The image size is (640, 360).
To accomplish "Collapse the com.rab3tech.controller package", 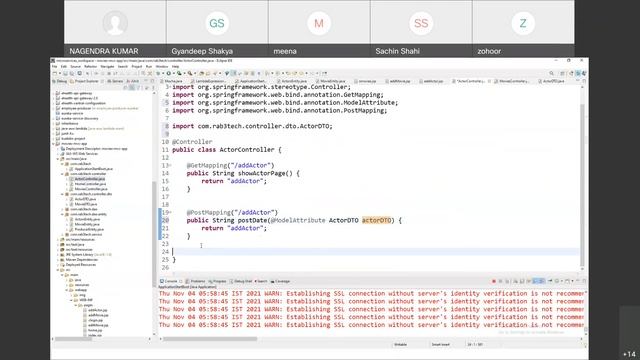I will (x=62, y=174).
